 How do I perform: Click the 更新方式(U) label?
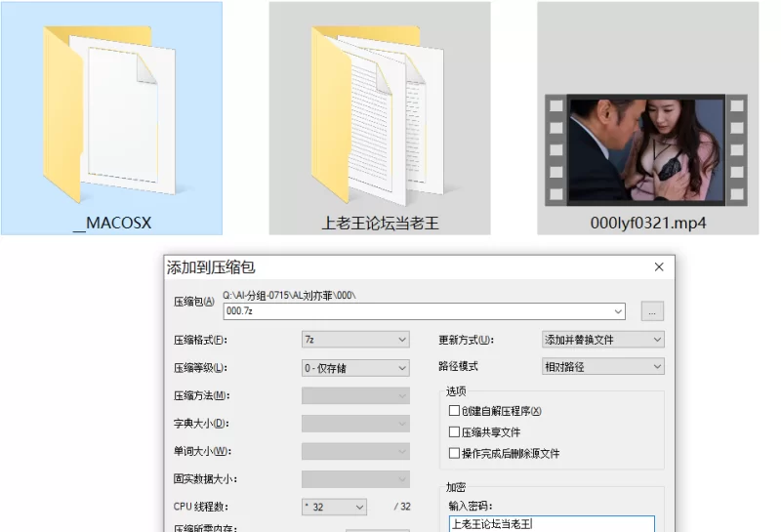point(467,341)
